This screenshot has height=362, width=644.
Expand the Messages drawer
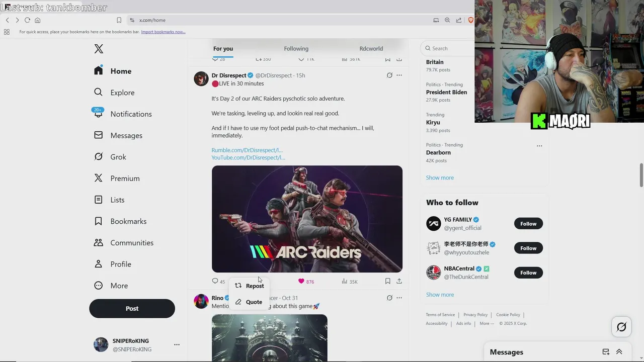pyautogui.click(x=619, y=352)
